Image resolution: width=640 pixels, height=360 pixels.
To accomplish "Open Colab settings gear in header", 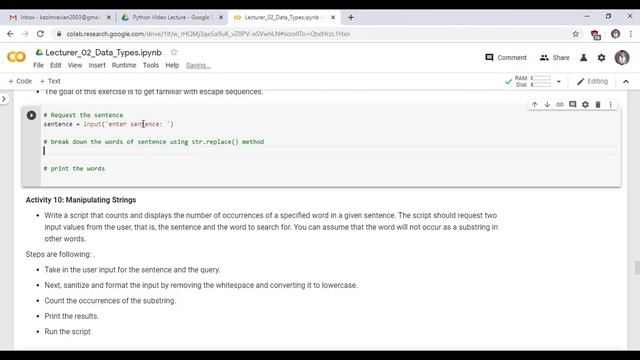I will pos(602,58).
